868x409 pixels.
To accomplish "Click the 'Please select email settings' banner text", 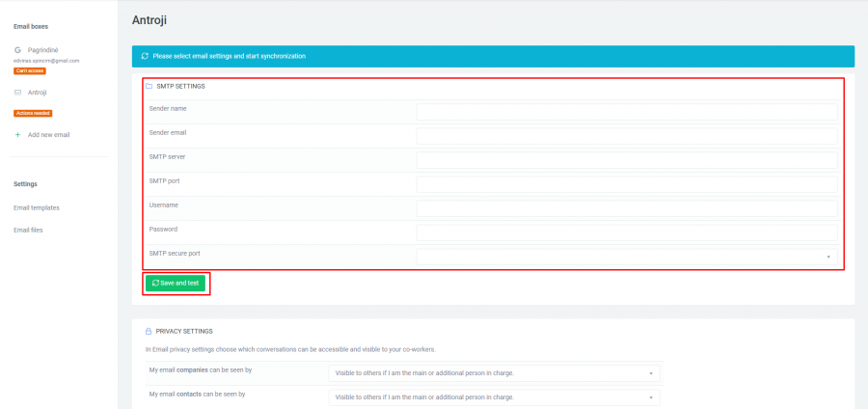I will tap(230, 56).
